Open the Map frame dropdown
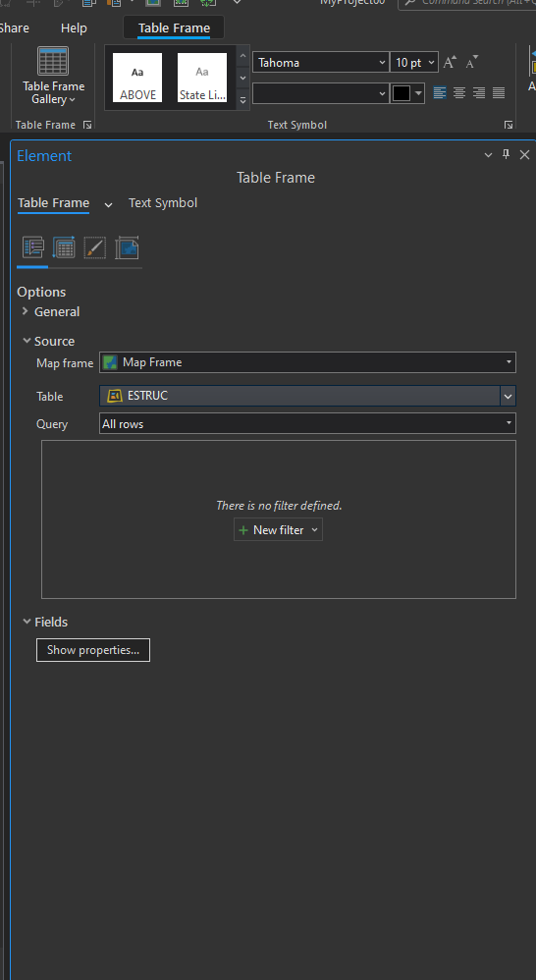The height and width of the screenshot is (980, 536). pos(307,362)
